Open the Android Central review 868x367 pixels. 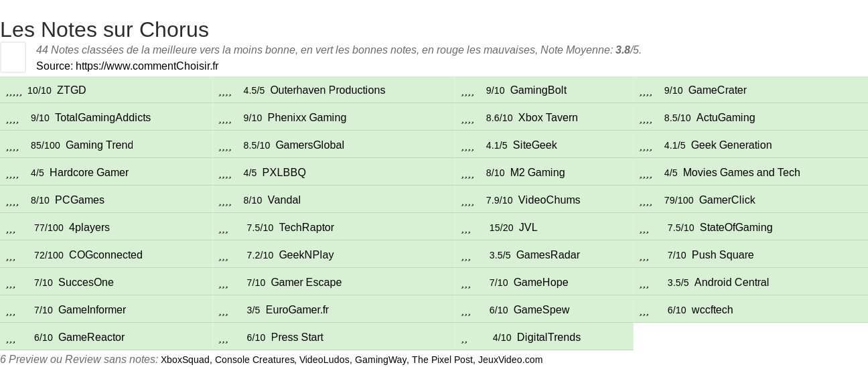[731, 283]
